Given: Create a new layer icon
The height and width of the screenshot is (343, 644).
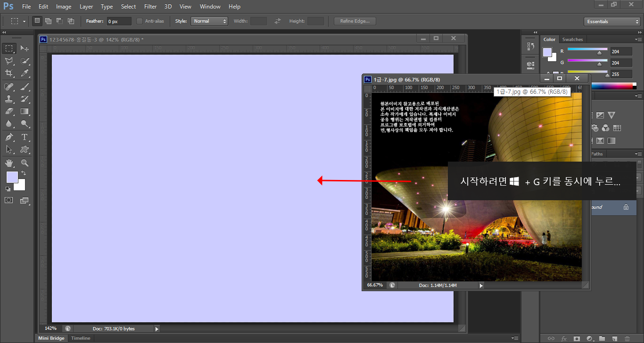Looking at the screenshot, I should 614,338.
